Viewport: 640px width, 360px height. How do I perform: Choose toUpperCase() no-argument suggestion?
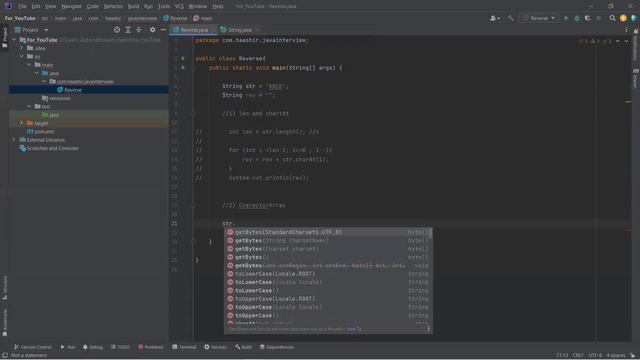(327, 316)
